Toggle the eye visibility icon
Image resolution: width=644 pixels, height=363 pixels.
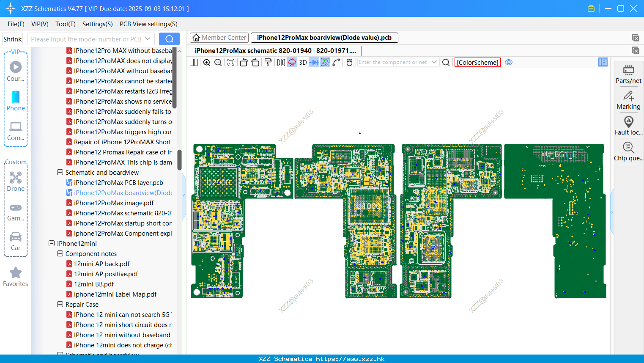(509, 62)
